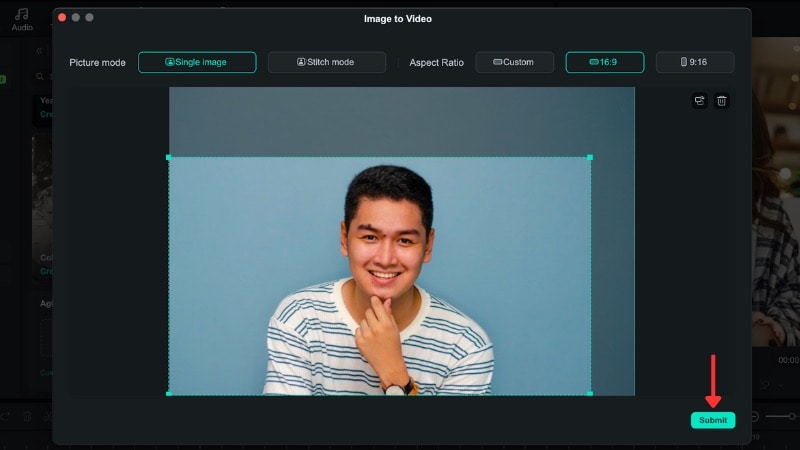The image size is (800, 450).
Task: Choose Custom aspect ratio
Action: click(x=514, y=62)
